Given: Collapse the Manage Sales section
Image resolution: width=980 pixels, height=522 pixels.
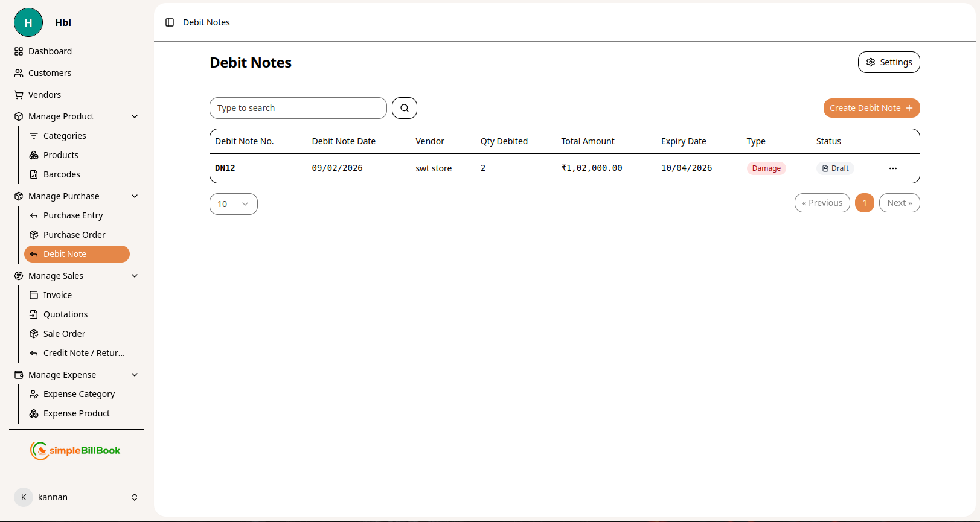Looking at the screenshot, I should click(135, 276).
